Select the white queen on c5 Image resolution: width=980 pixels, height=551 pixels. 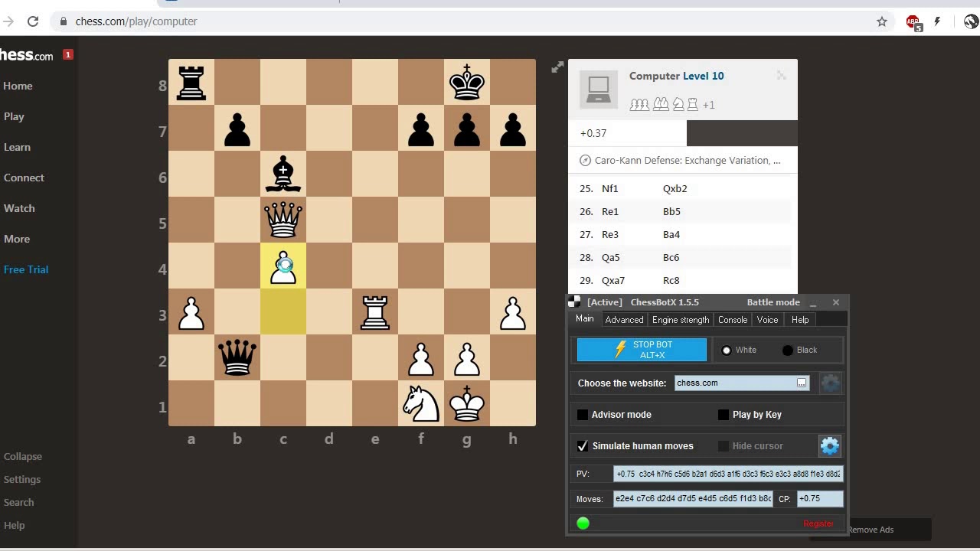(283, 220)
